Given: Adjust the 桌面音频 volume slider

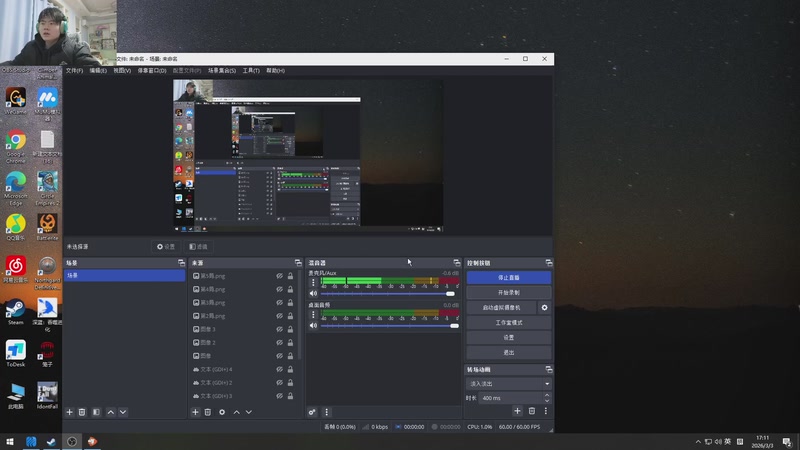Looking at the screenshot, I should coord(389,326).
